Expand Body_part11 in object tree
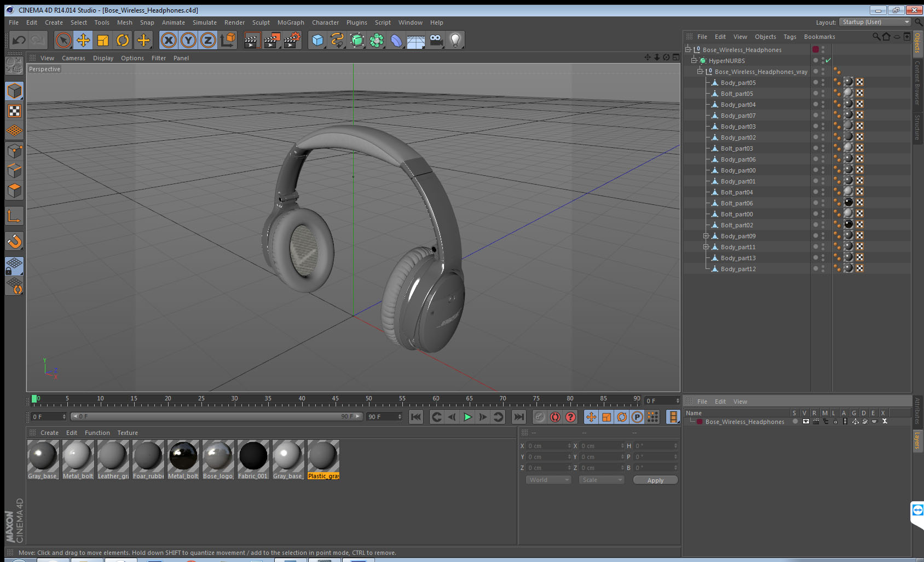This screenshot has width=924, height=562. (706, 246)
